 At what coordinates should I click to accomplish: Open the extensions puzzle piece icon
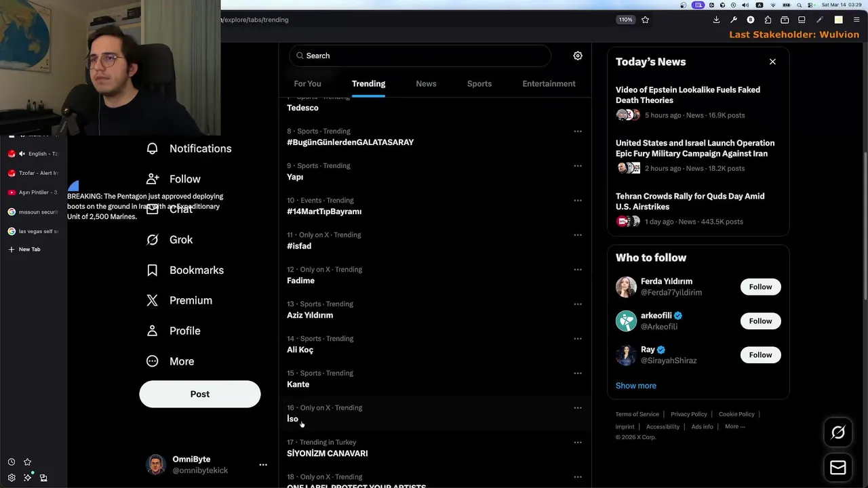point(768,20)
